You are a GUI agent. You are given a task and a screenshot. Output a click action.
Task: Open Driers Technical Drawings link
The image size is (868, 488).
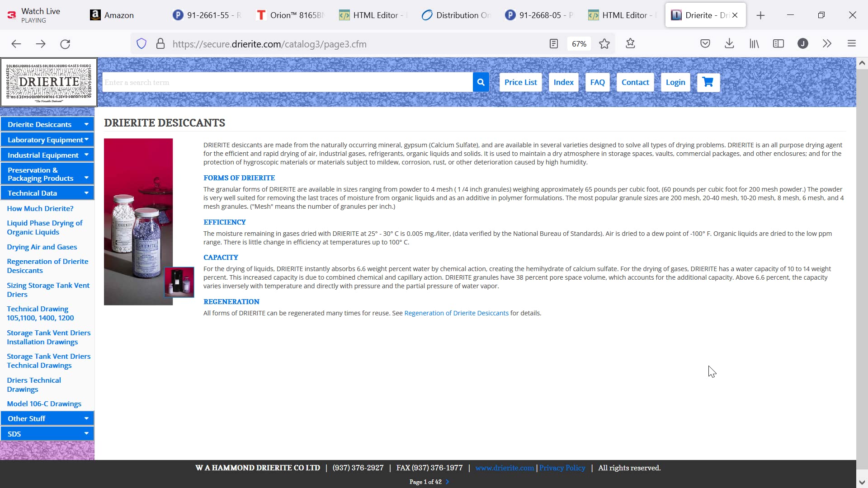[34, 385]
